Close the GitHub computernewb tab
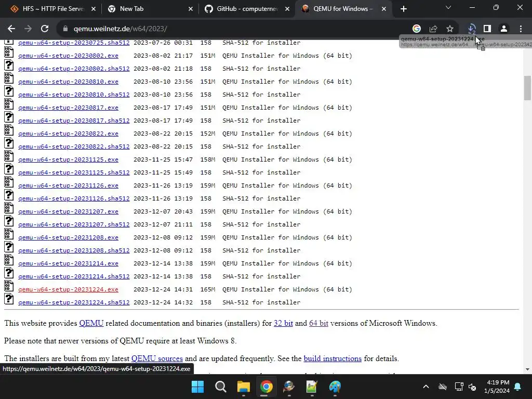The height and width of the screenshot is (399, 532). (x=287, y=9)
